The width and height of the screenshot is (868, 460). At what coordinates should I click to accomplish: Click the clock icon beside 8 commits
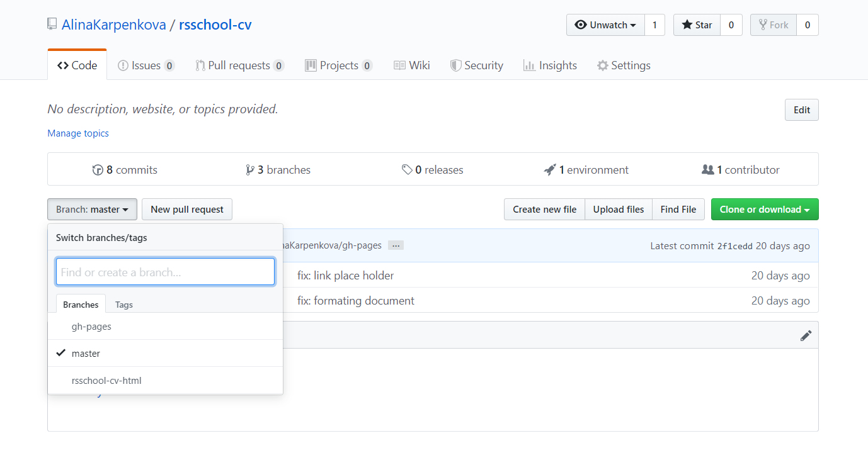[98, 169]
